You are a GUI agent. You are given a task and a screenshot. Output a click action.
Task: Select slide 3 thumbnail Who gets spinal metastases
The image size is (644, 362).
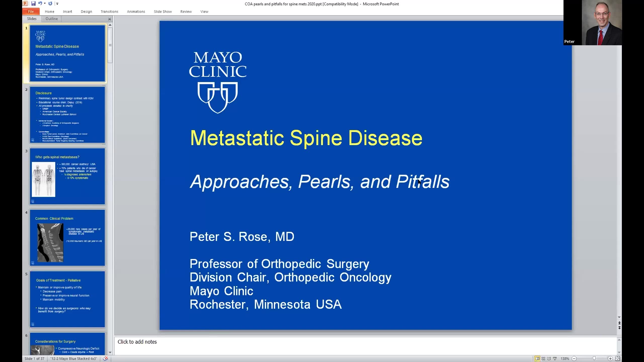point(67,176)
